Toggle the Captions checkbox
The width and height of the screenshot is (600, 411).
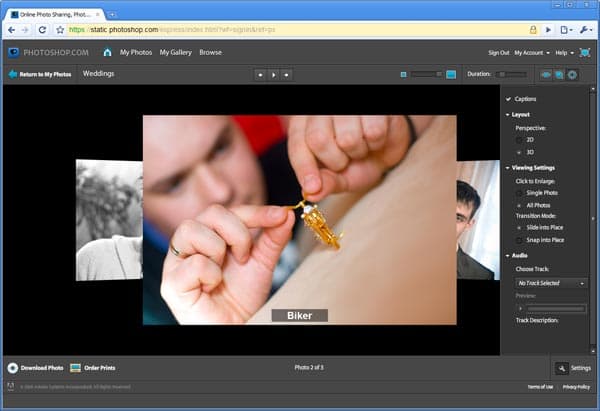[508, 99]
